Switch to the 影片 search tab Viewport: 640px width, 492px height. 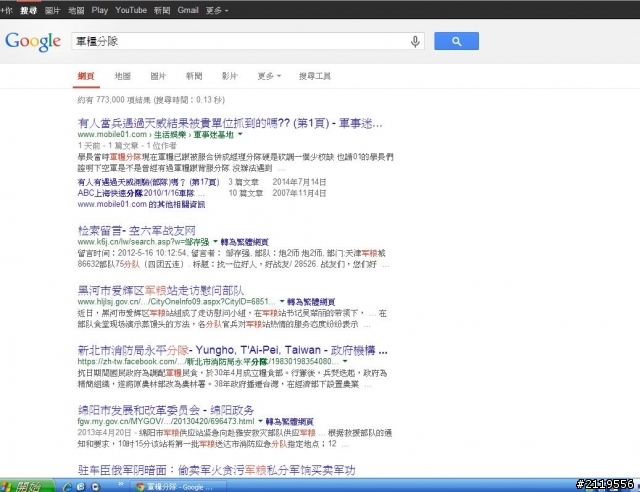(229, 76)
